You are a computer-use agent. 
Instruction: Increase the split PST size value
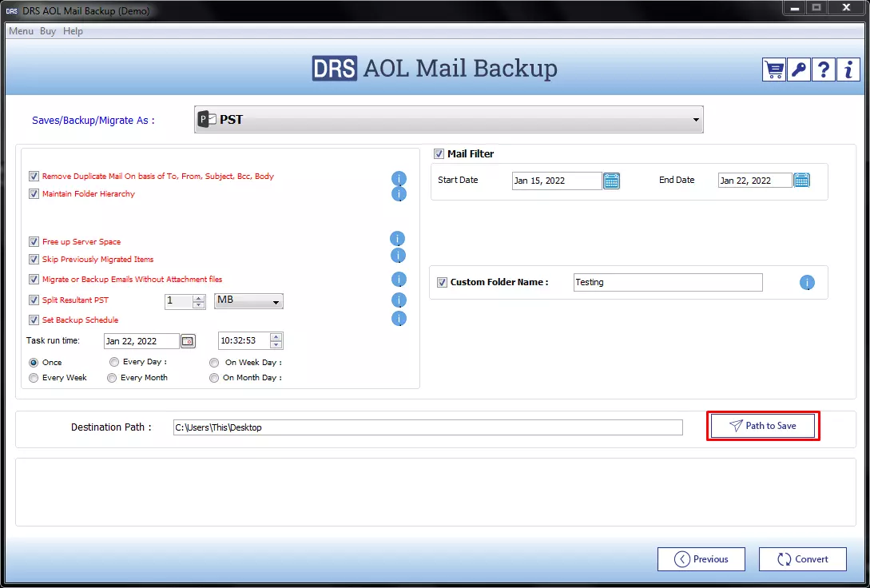click(x=199, y=298)
